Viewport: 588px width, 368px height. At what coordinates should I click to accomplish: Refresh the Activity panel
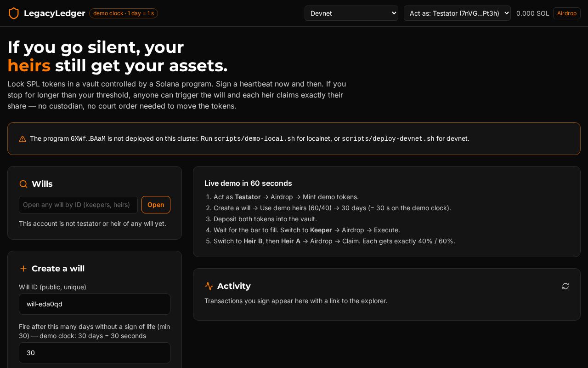tap(565, 286)
